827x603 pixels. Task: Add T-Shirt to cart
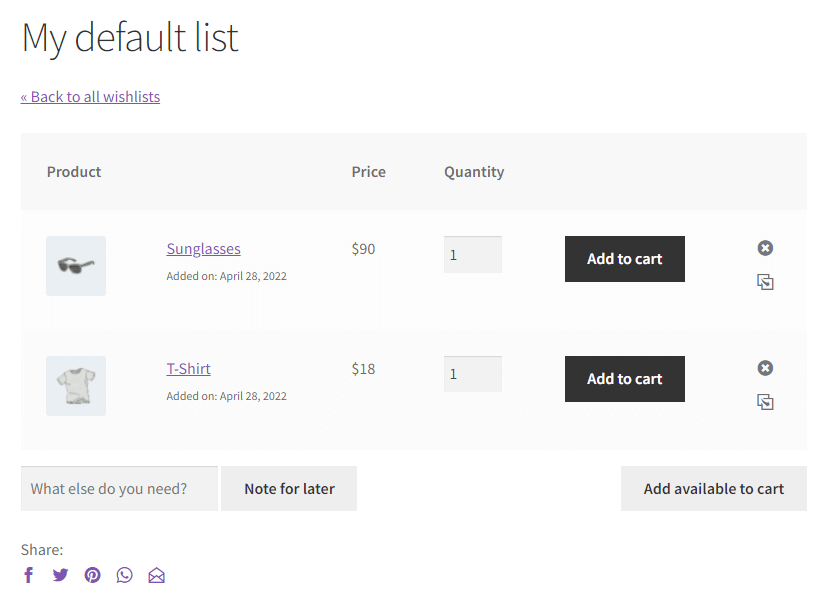coord(624,379)
